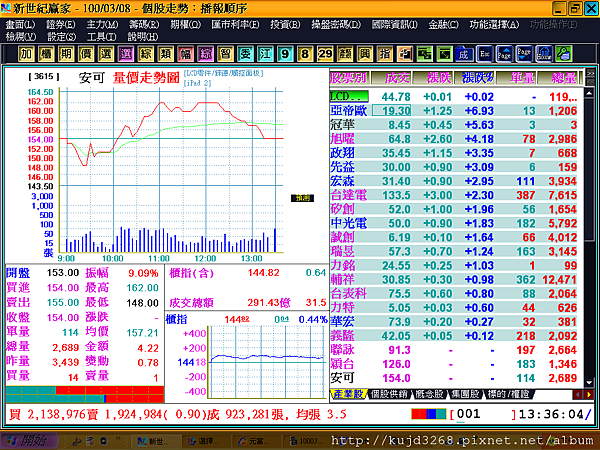Screen dimensions: 600x450
Task: Switch to the 集團股 tab
Action: coord(465,394)
